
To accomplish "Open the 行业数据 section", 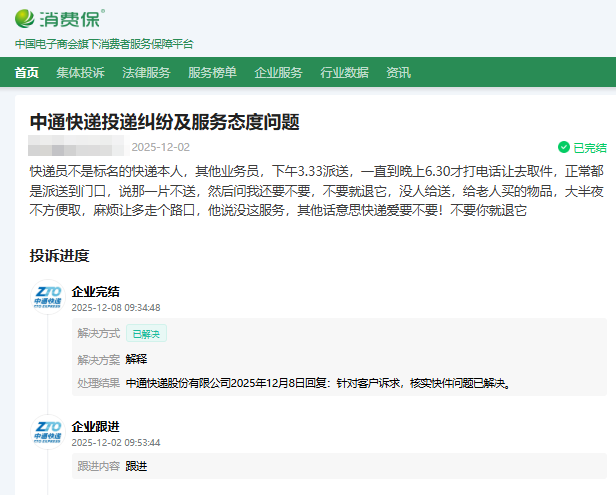I will (344, 72).
